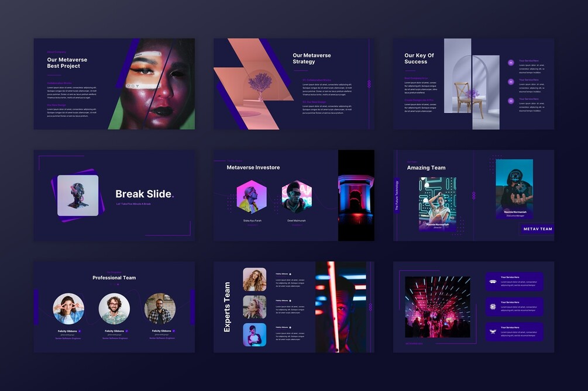Screen dimensions: 588x391
Task: Click the VR goggles service icon
Action: pyautogui.click(x=493, y=282)
